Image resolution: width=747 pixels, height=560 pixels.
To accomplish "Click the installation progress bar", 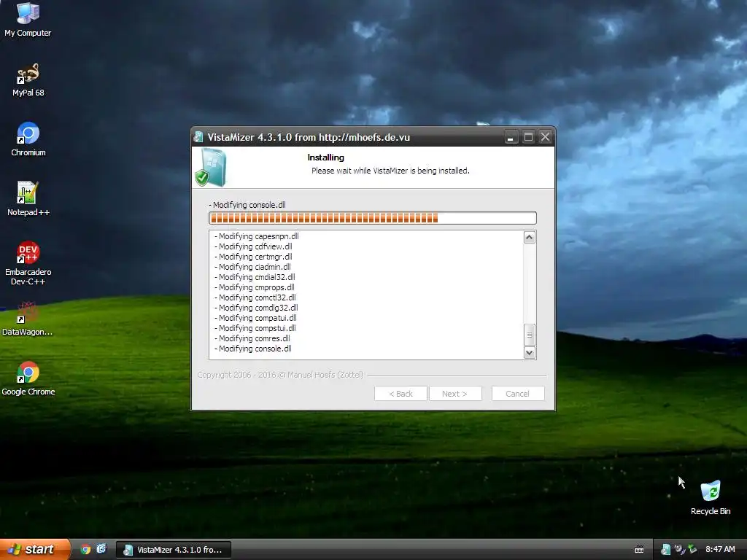I will coord(373,218).
